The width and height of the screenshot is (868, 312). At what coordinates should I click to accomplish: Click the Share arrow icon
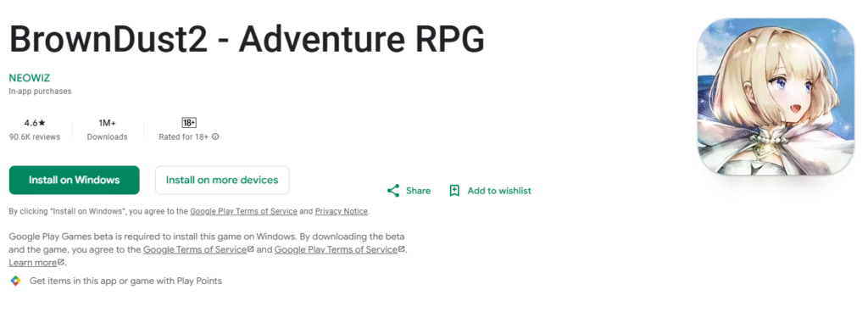point(393,191)
